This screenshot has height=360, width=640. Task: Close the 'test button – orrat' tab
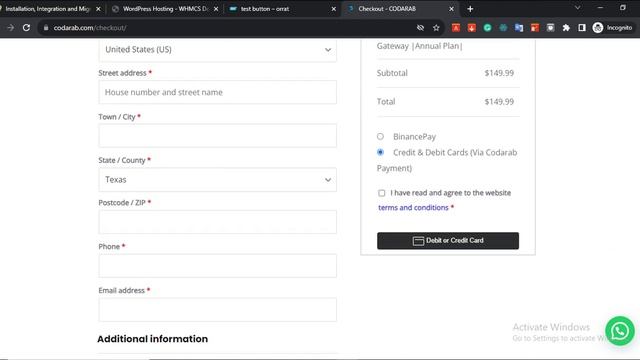pos(333,9)
